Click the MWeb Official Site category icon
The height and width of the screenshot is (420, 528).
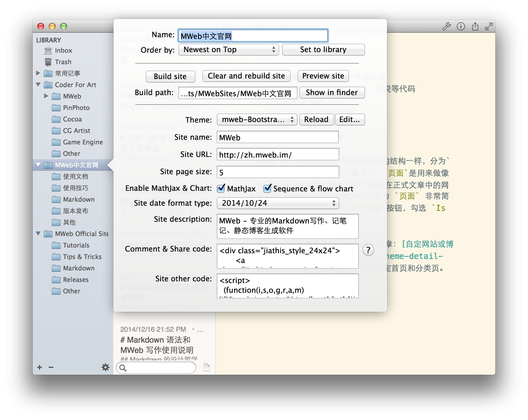(x=48, y=234)
